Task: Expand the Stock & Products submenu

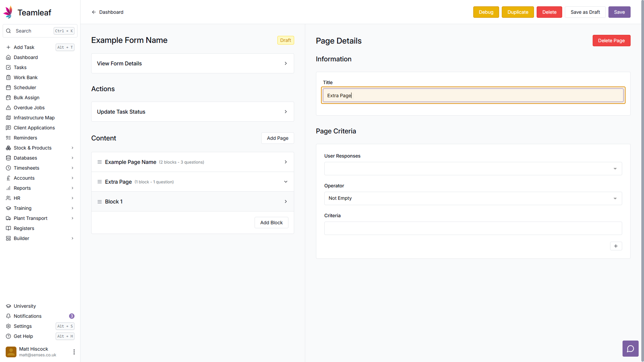Action: [x=72, y=148]
